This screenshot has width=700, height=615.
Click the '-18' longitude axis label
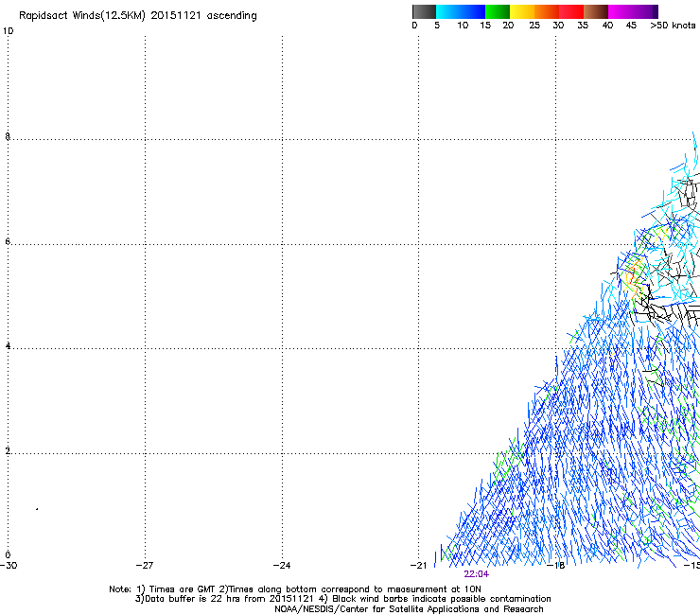click(x=556, y=565)
